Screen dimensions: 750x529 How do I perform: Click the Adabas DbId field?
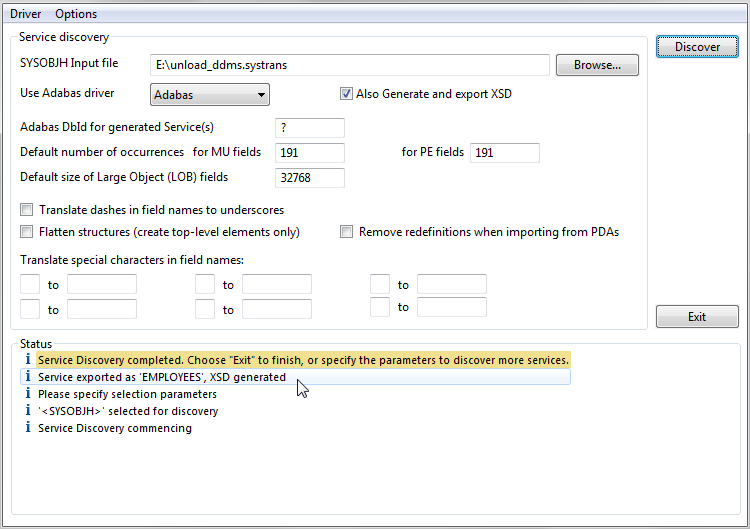[x=310, y=128]
